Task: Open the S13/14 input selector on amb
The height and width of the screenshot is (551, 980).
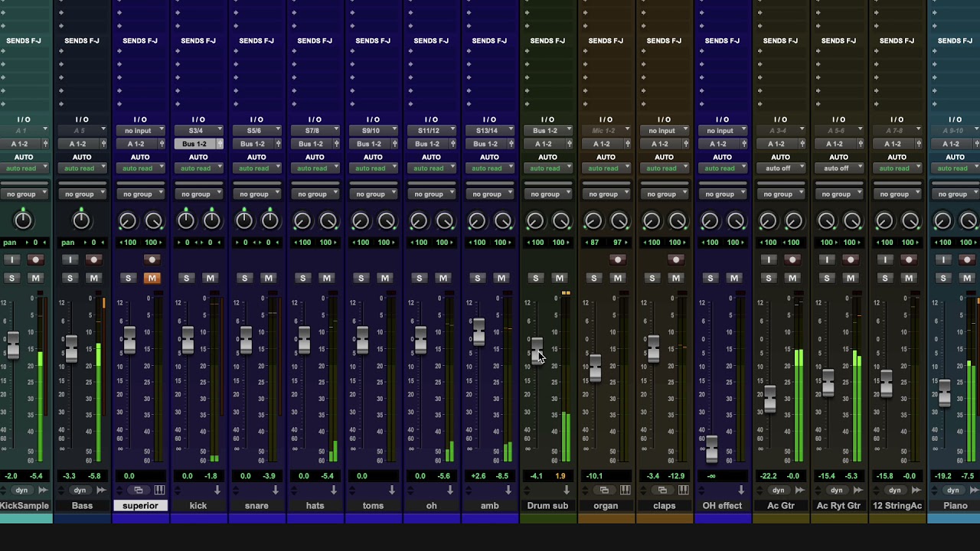Action: (x=489, y=131)
